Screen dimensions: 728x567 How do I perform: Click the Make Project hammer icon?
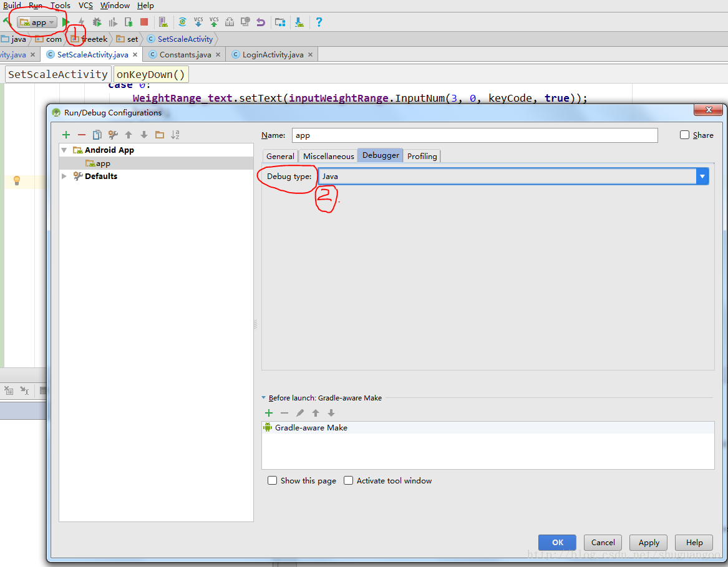(x=6, y=22)
